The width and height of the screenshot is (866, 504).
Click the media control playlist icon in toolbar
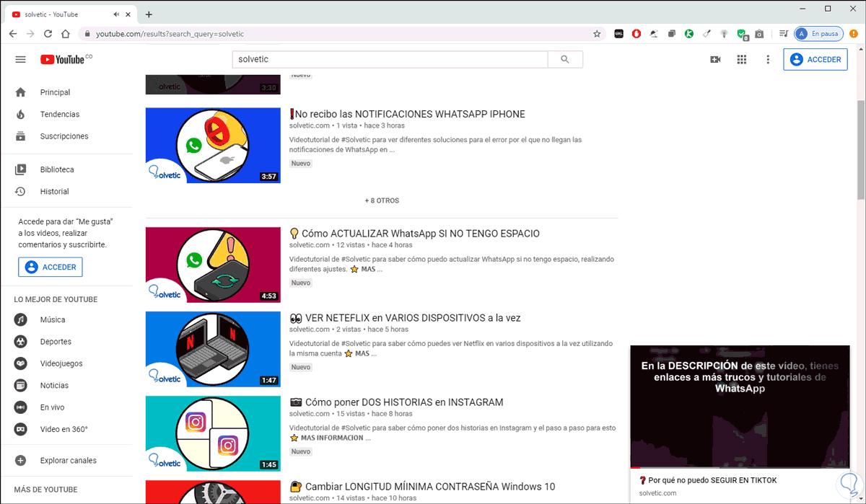click(783, 34)
